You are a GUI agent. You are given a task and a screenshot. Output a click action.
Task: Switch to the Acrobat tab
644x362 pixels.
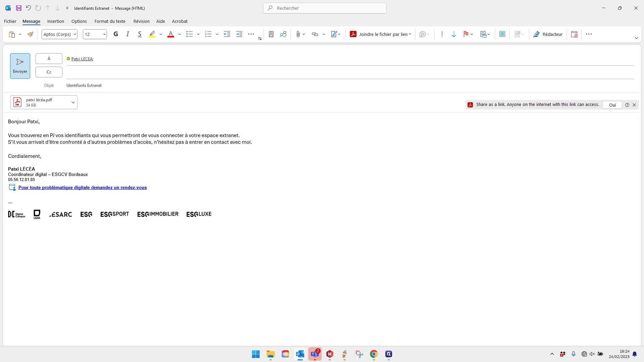pyautogui.click(x=180, y=21)
